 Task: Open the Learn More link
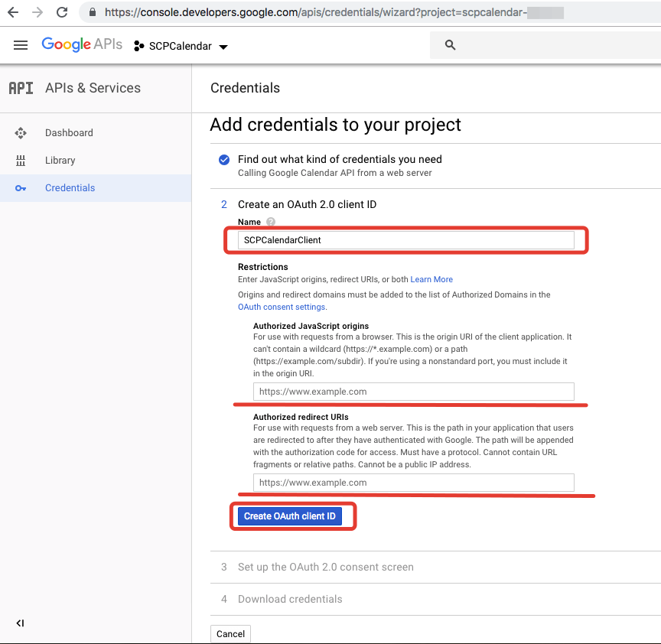click(x=431, y=279)
